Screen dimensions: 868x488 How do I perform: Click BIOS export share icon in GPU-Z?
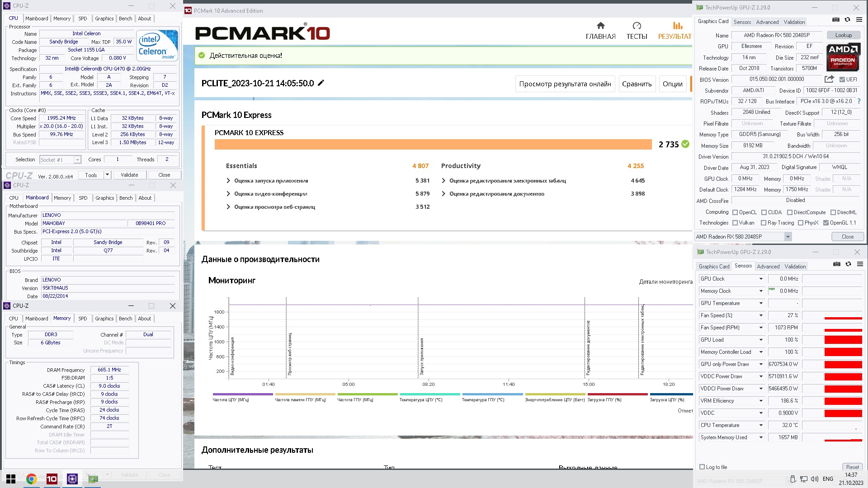829,79
